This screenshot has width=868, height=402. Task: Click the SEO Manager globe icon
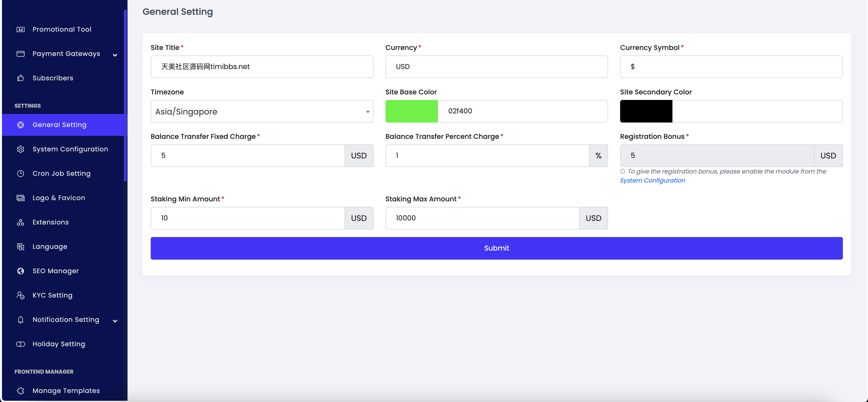[x=21, y=271]
